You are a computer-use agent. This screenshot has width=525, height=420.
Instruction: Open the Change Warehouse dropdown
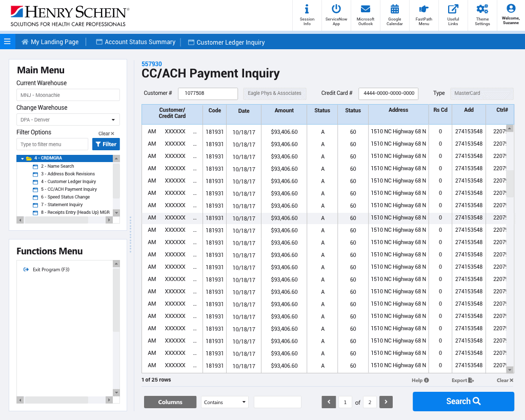(x=68, y=119)
